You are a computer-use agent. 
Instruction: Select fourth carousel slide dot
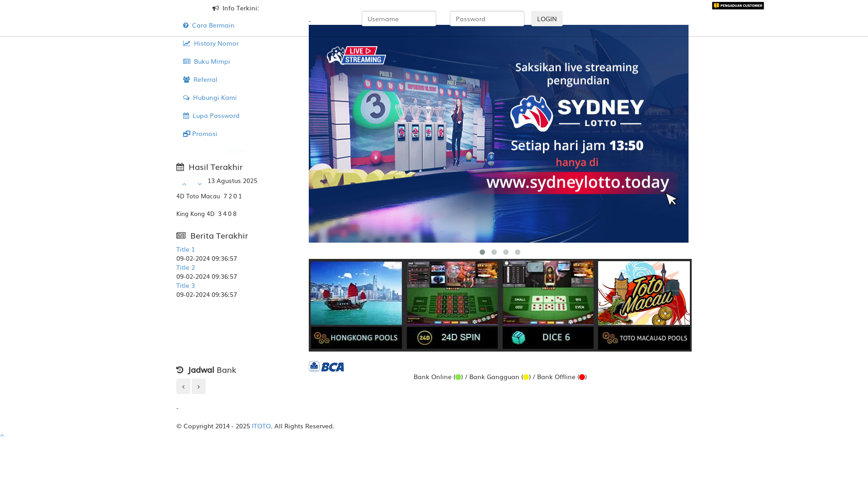518,252
